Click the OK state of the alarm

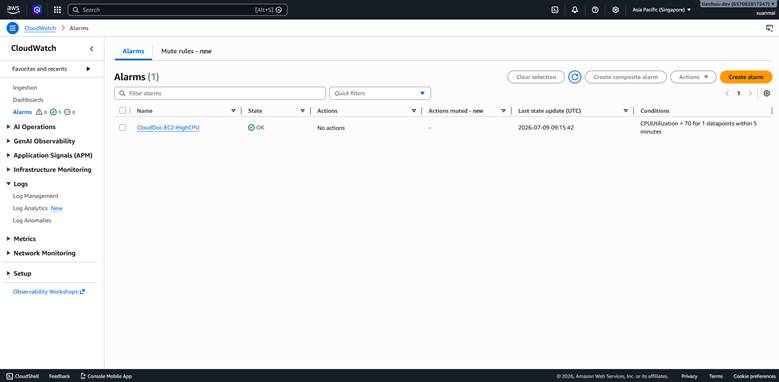pos(256,128)
